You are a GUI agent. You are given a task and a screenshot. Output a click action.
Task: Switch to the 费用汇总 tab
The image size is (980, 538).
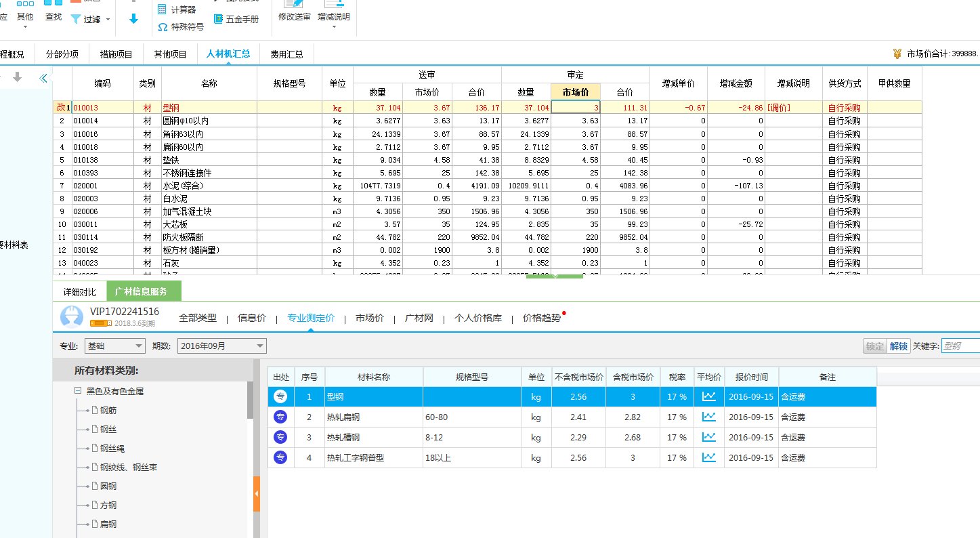(x=286, y=54)
